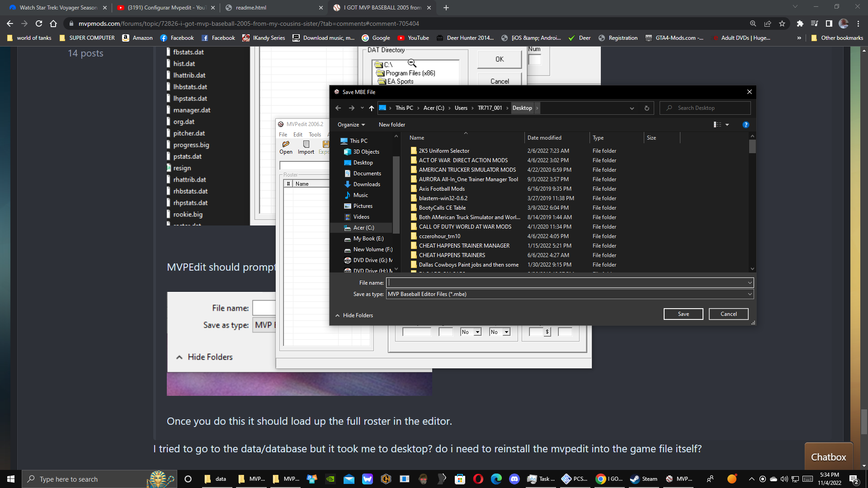Switch to Configurar Mvpedit YouTube tab
The width and height of the screenshot is (868, 488).
click(165, 8)
